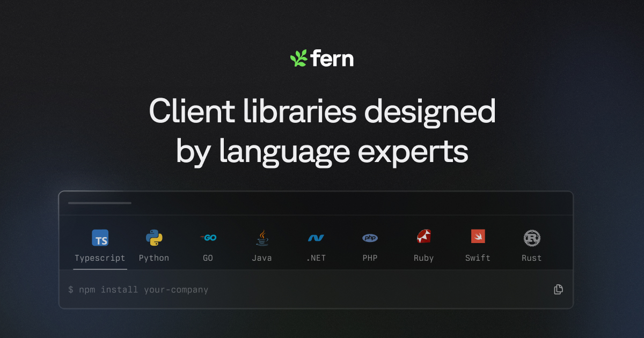The image size is (644, 338).
Task: Click the Typescript TS icon
Action: click(x=100, y=238)
